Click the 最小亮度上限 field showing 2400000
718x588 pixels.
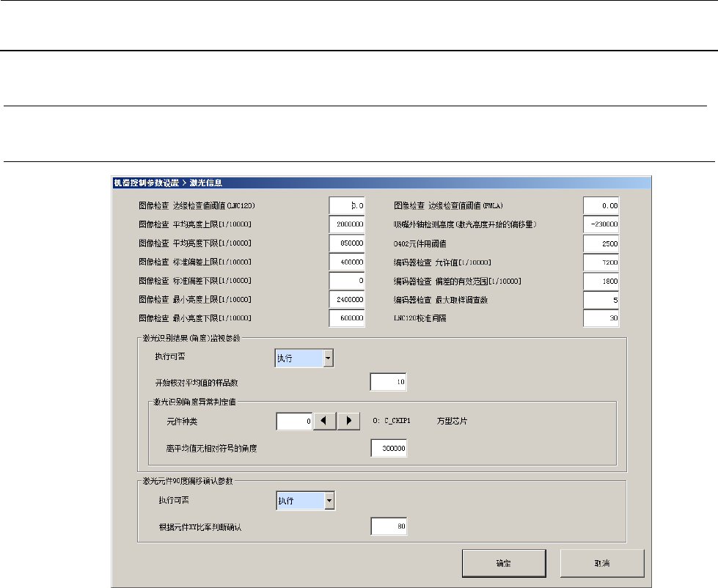pyautogui.click(x=348, y=300)
